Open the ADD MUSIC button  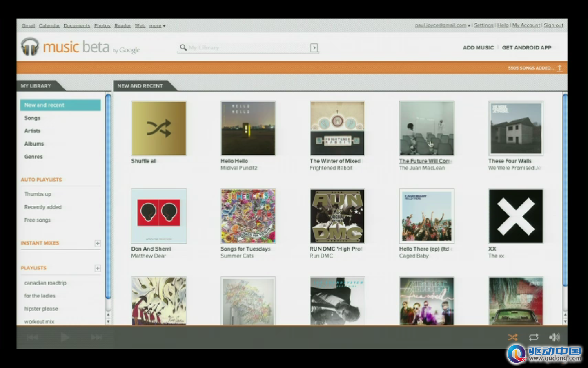(478, 48)
